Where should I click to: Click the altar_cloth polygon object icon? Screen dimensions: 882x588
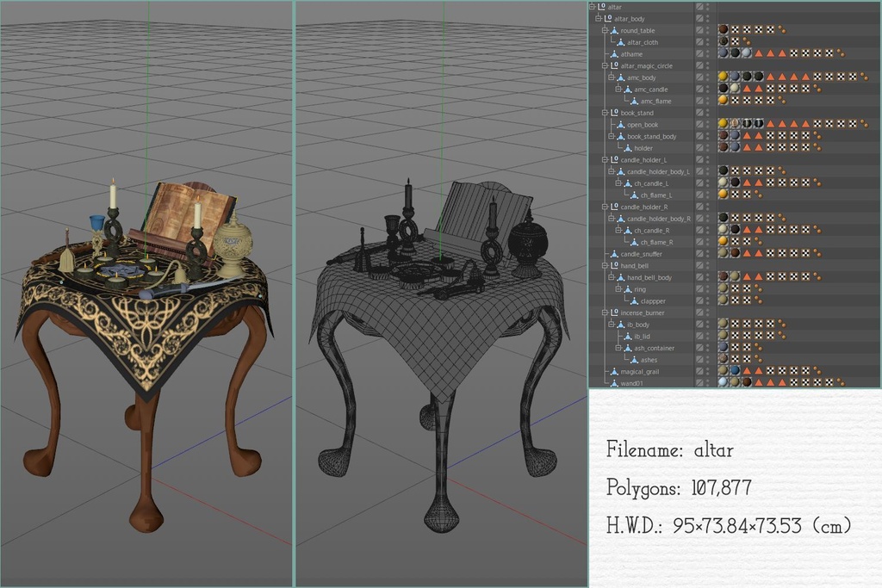click(x=621, y=42)
